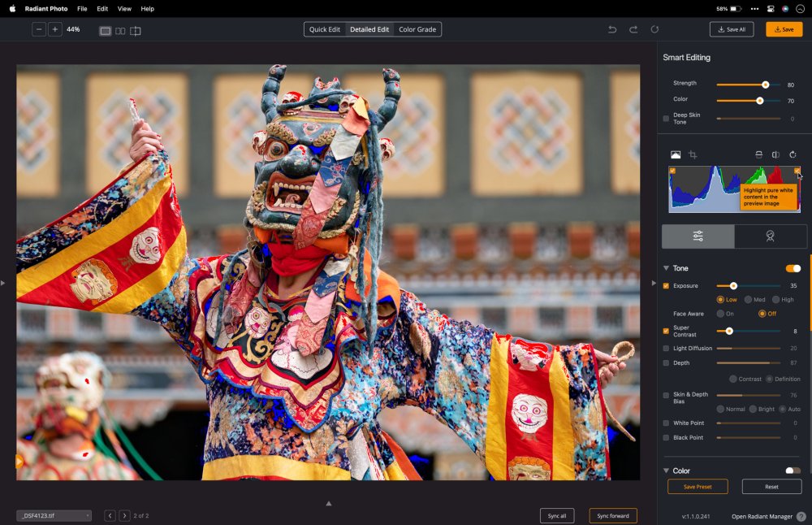Toggle the Tone section switch off
Image resolution: width=812 pixels, height=525 pixels.
793,268
